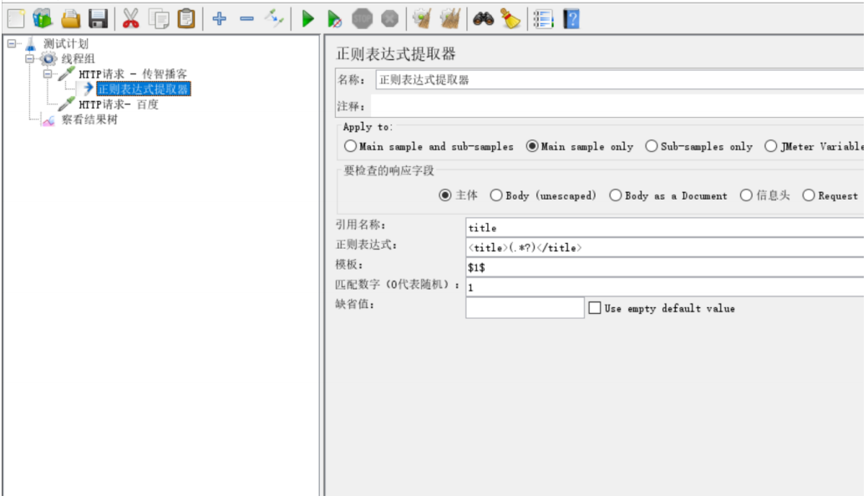This screenshot has height=501, width=868.
Task: Toggle the selected element with Toggle icon
Action: click(x=274, y=18)
